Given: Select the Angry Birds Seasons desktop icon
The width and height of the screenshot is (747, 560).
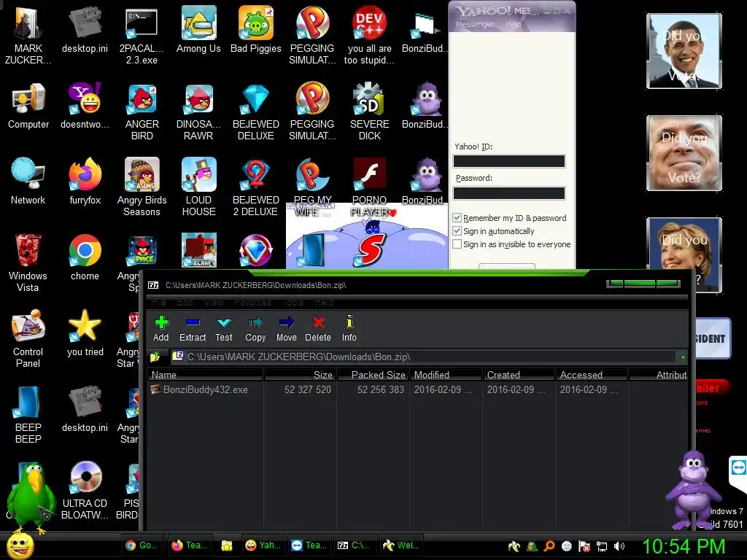Looking at the screenshot, I should (x=142, y=187).
